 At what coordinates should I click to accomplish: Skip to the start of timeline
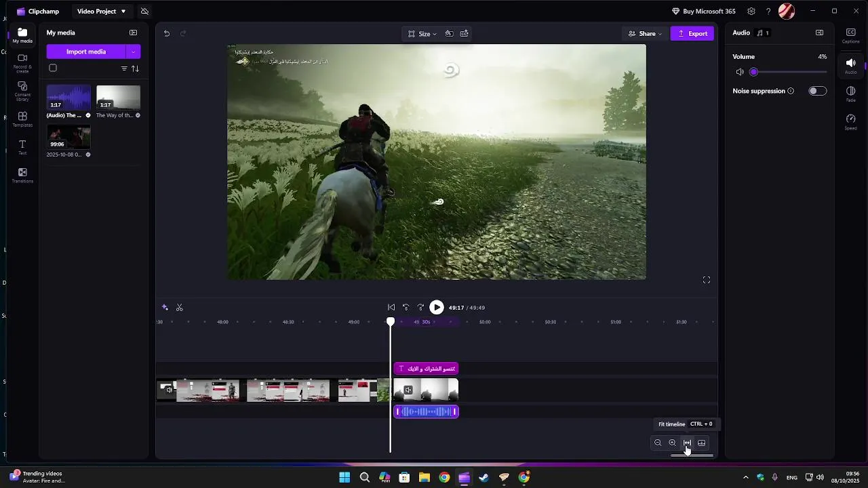click(391, 308)
